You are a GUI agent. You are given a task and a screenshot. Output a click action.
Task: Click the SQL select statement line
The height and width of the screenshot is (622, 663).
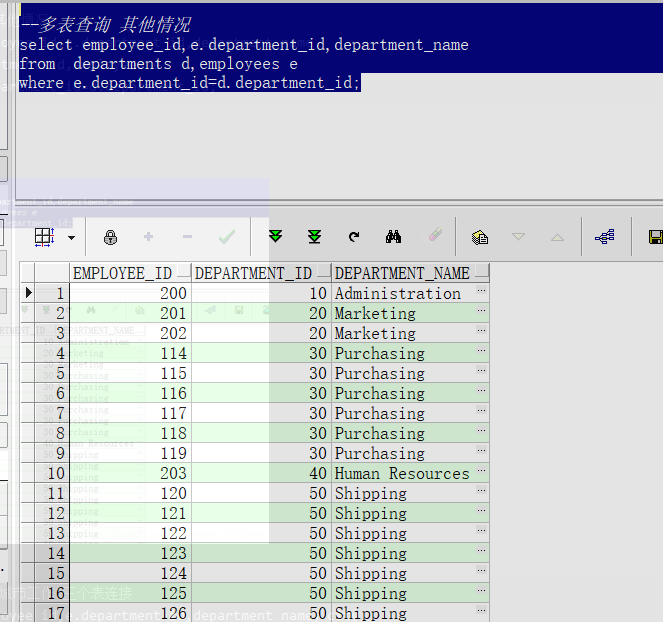(x=244, y=45)
